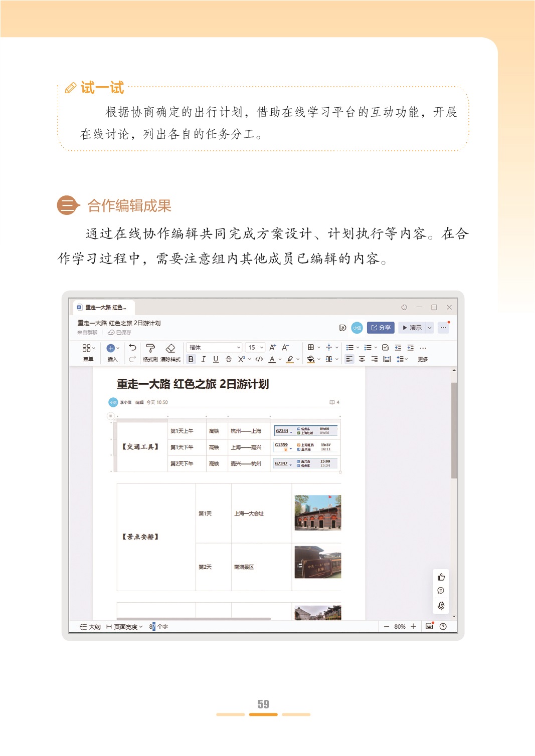Toggle italic text style
Screen dimensions: 535x756
203,359
